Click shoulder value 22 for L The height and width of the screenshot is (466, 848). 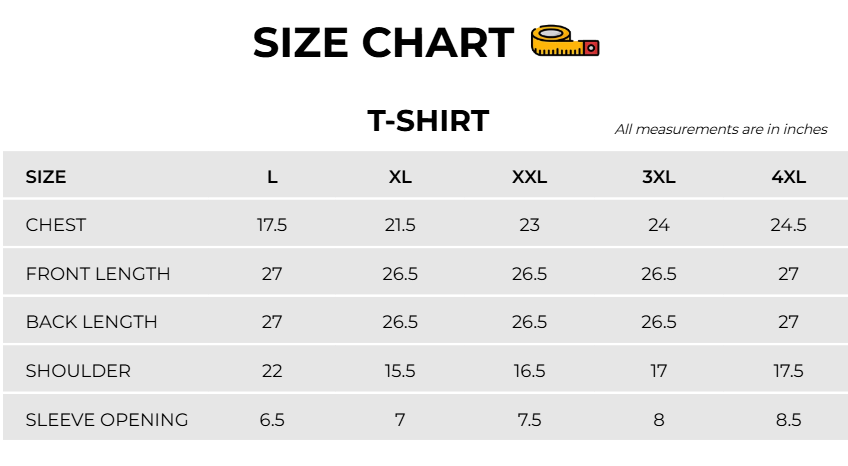click(x=272, y=371)
